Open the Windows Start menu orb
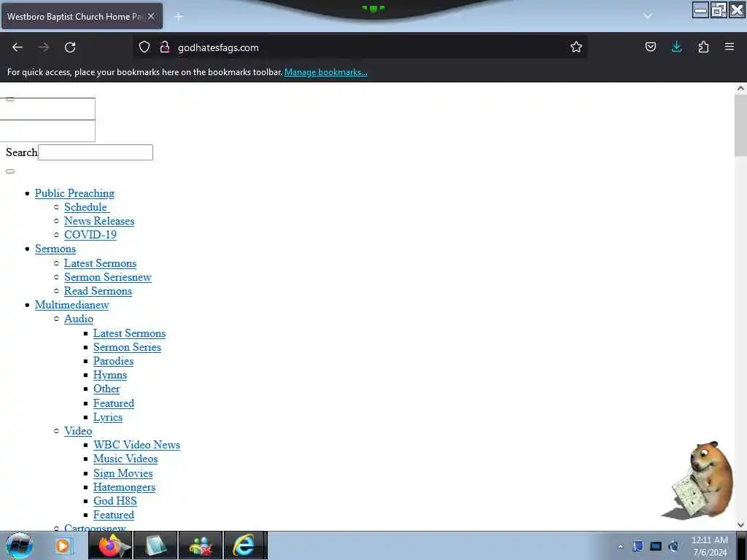The image size is (747, 560). point(20,545)
